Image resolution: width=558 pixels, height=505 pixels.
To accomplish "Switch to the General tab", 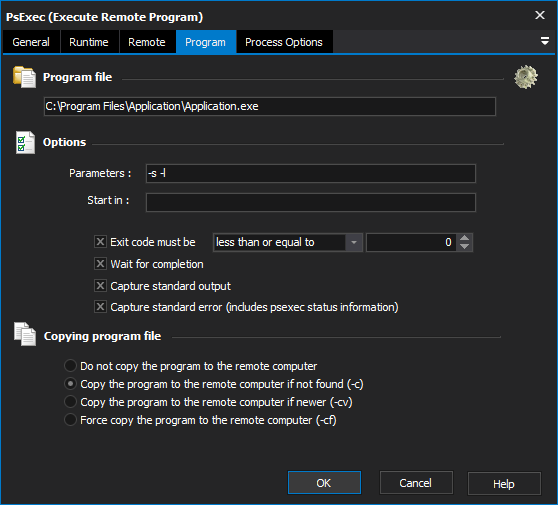I will pos(31,42).
